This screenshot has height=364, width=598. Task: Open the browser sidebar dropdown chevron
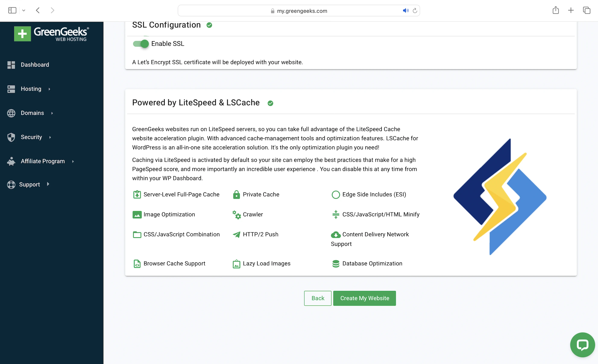[23, 10]
